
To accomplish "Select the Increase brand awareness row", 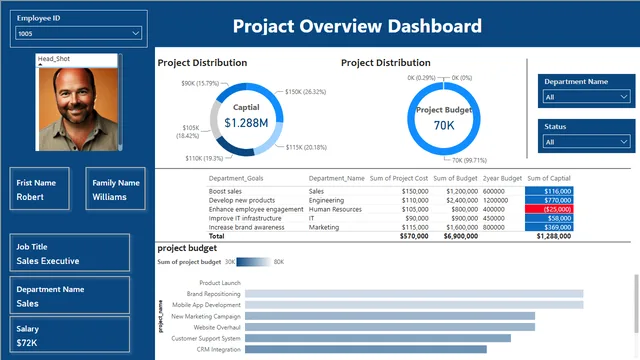I will (x=390, y=227).
